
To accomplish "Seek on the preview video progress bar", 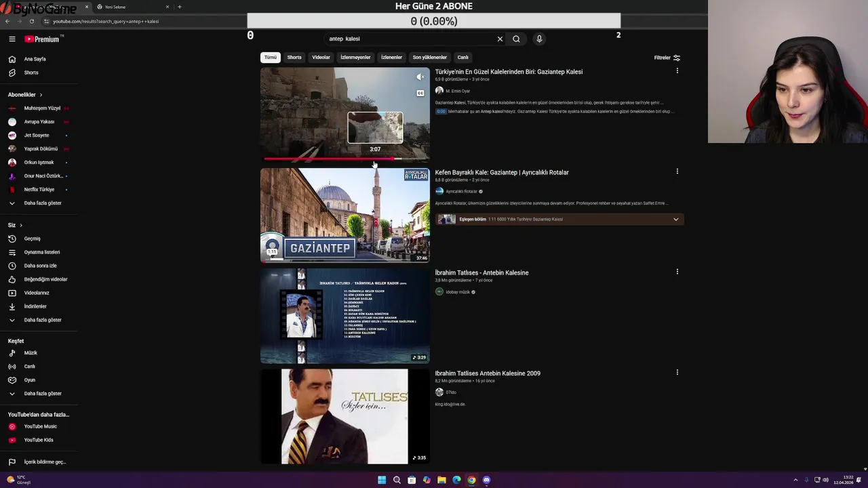I will point(345,159).
